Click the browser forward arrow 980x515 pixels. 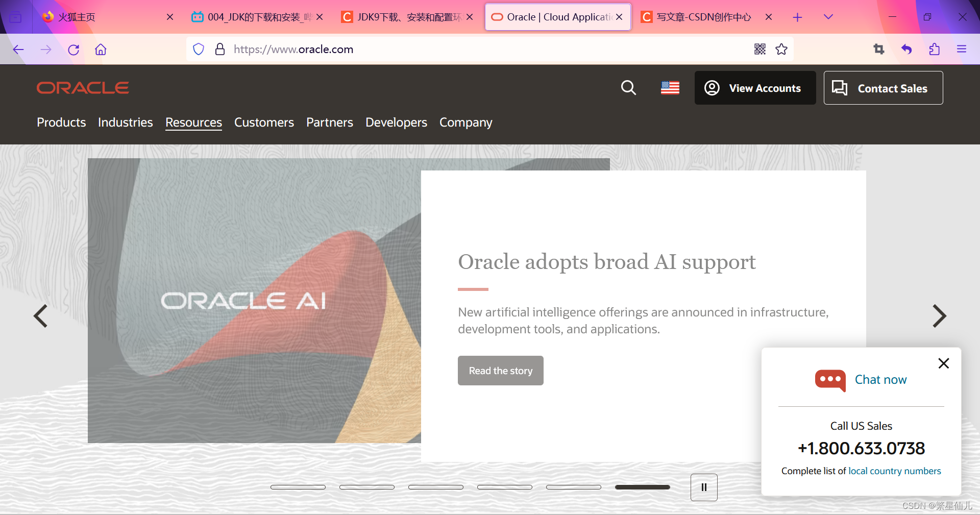[46, 50]
